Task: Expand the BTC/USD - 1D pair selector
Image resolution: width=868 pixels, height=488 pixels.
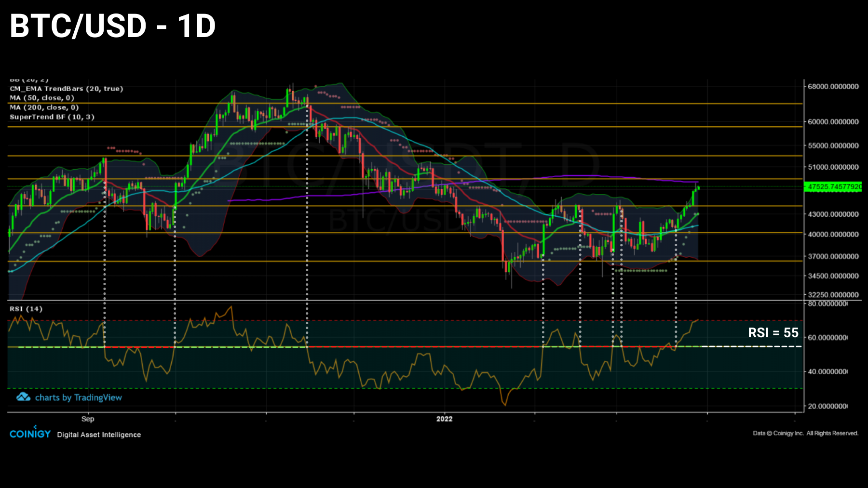Action: pyautogui.click(x=111, y=27)
